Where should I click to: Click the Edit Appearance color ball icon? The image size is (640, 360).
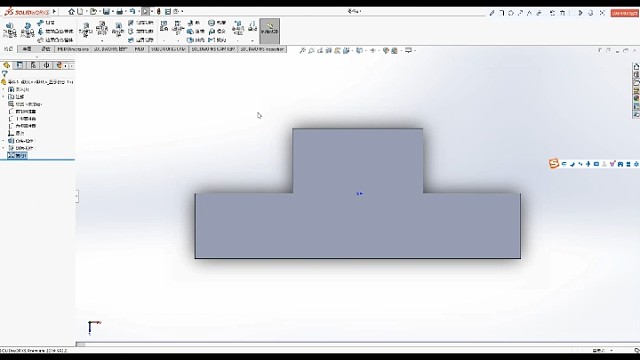coord(386,51)
